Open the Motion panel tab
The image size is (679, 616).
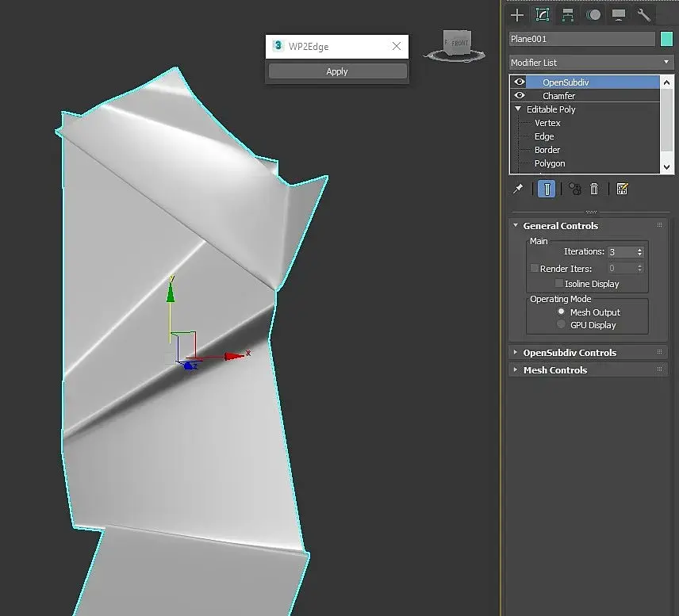[593, 15]
